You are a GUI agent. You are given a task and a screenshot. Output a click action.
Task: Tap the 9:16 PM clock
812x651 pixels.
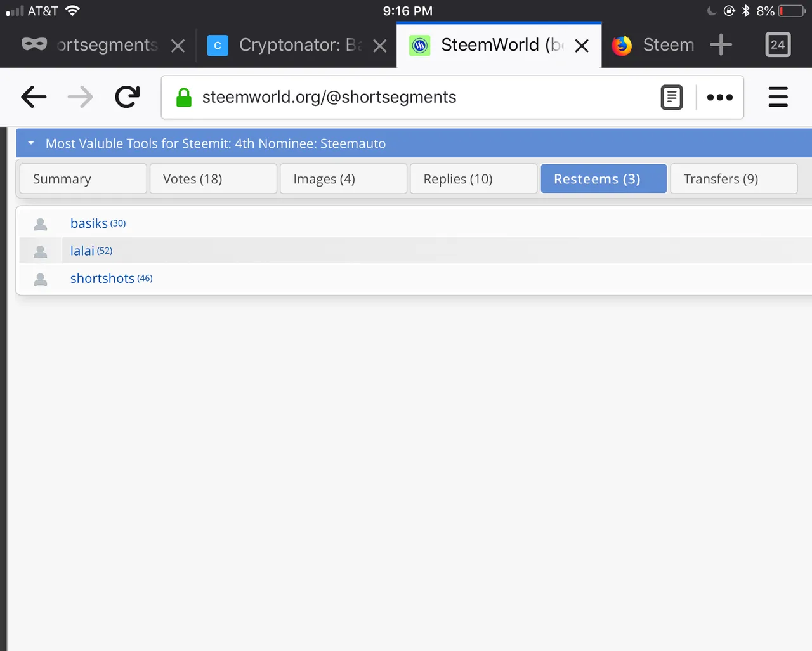tap(408, 11)
